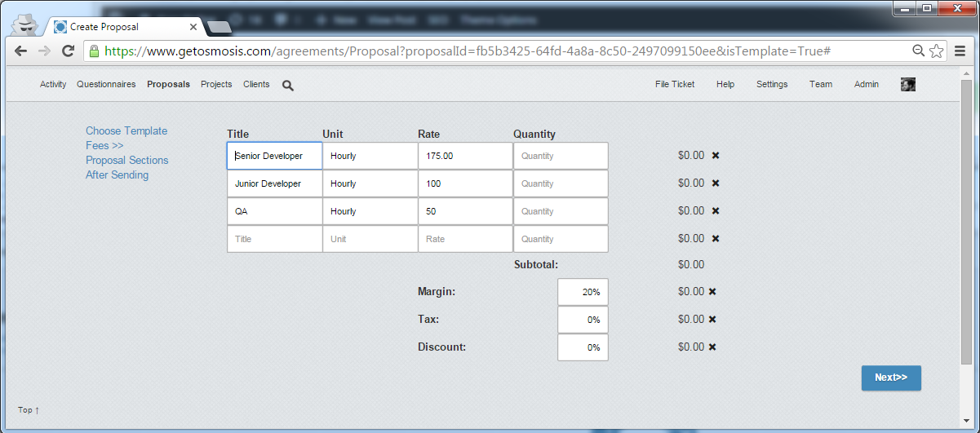Bookmark this page with star icon
The image size is (980, 433).
[x=937, y=51]
